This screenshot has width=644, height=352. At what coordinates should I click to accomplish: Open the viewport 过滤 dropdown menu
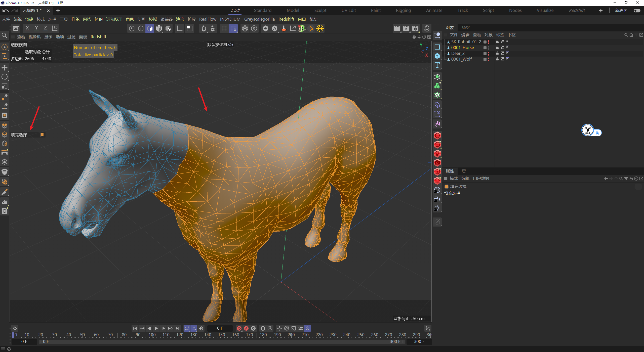[x=71, y=37]
